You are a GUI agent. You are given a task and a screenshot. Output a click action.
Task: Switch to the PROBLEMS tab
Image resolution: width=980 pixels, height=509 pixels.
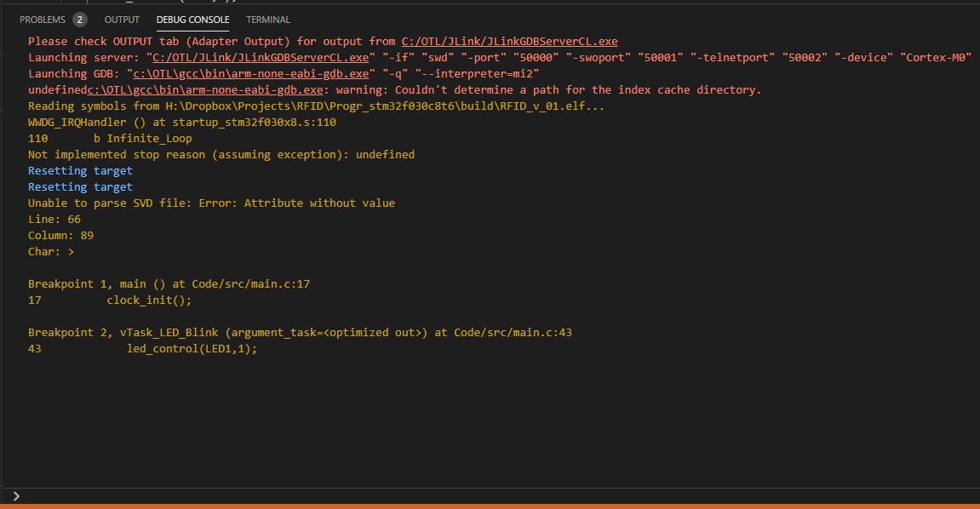coord(43,20)
